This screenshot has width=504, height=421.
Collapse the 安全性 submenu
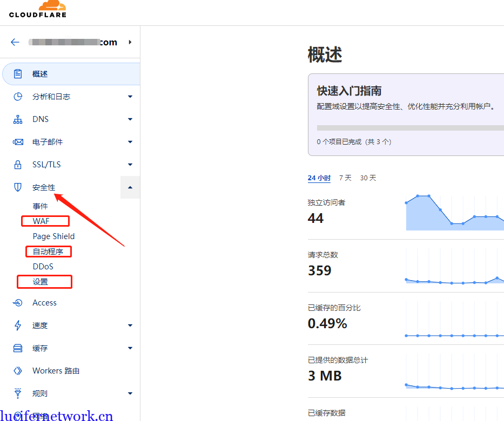[x=130, y=187]
